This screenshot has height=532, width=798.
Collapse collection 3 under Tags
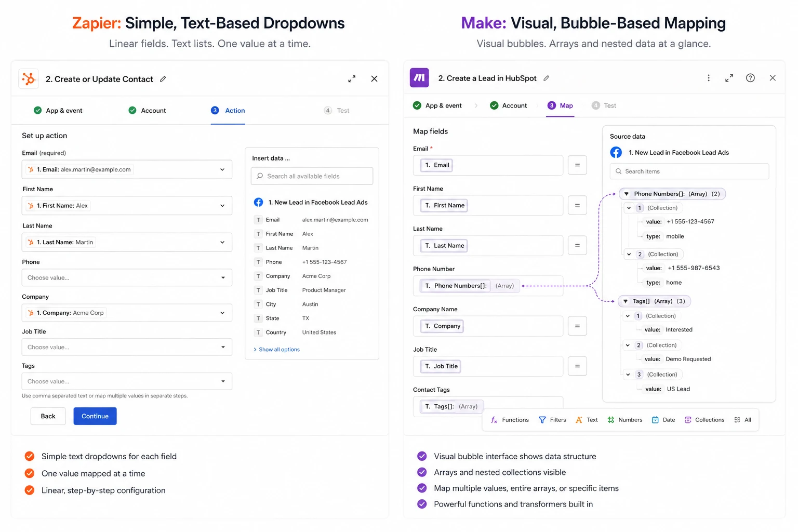[x=628, y=375]
